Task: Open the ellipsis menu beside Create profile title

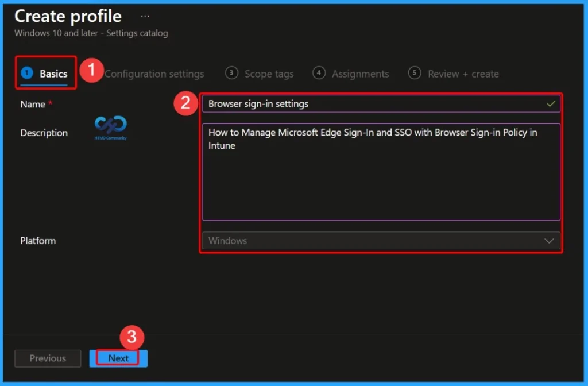Action: [x=144, y=15]
